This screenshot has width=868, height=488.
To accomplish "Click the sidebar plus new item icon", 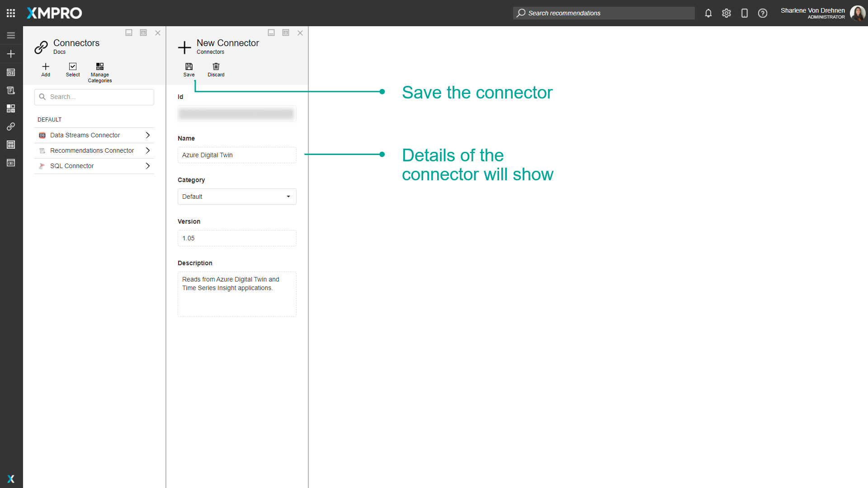I will click(x=11, y=54).
